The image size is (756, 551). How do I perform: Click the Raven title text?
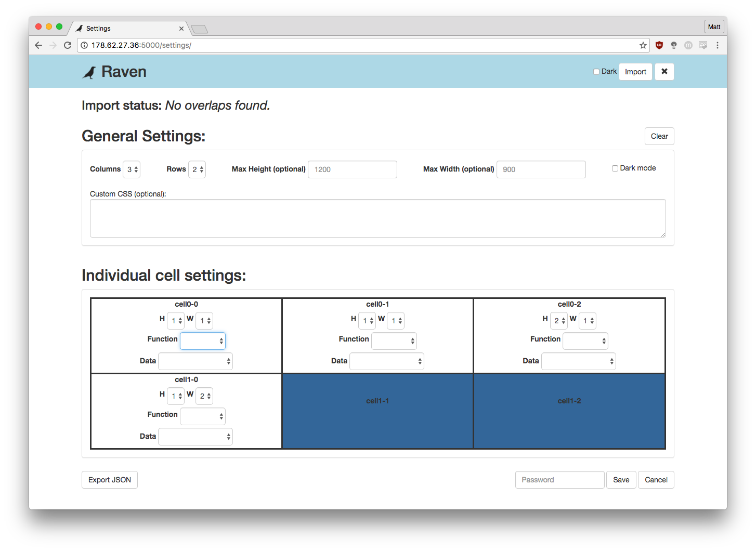point(124,72)
